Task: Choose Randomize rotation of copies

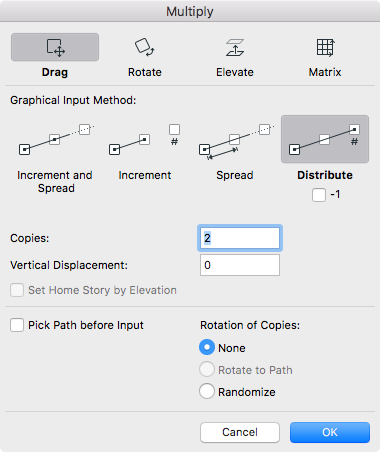Action: click(x=207, y=392)
